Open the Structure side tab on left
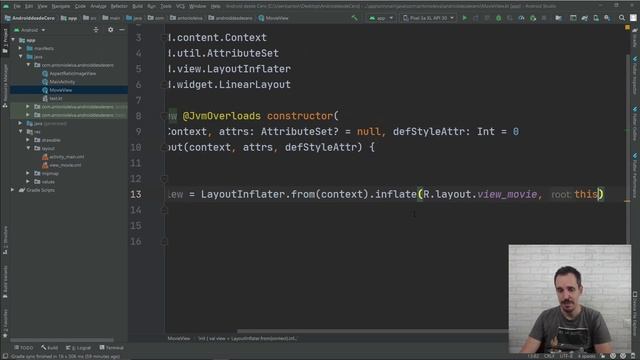The width and height of the screenshot is (640, 360). (x=5, y=241)
